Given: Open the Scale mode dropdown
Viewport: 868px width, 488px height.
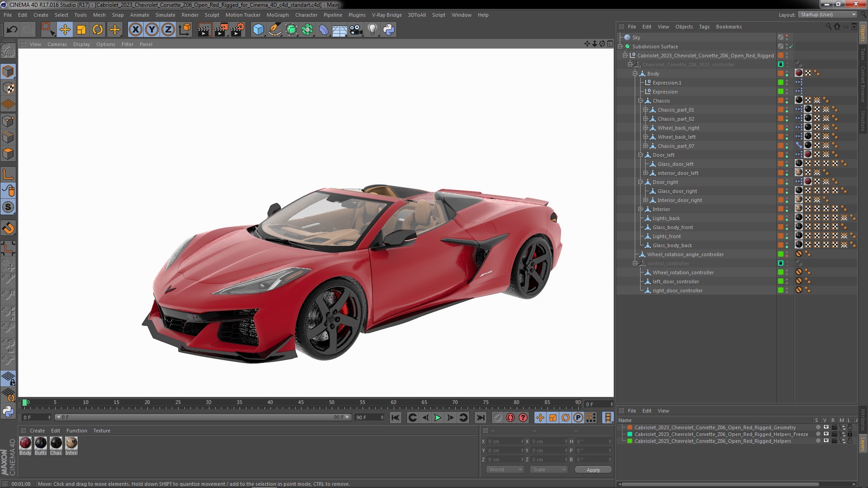Looking at the screenshot, I should tap(548, 470).
